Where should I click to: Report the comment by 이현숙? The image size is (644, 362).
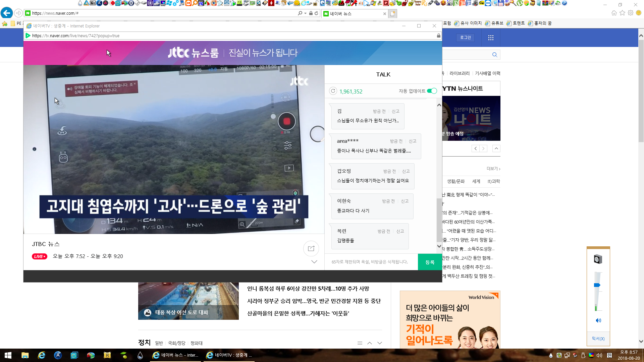(405, 201)
